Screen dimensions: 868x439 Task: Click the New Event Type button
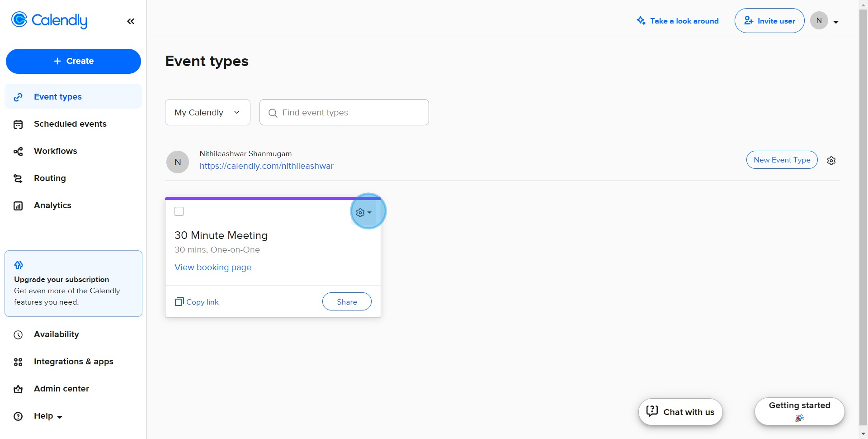(x=782, y=160)
